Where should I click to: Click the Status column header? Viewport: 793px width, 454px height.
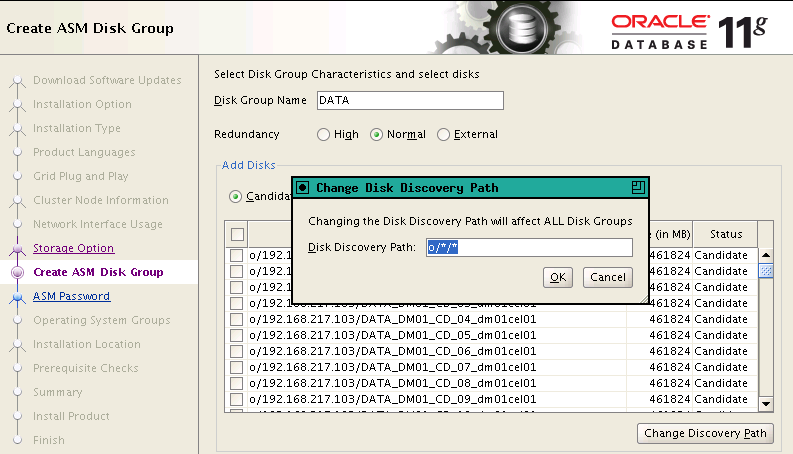point(726,234)
